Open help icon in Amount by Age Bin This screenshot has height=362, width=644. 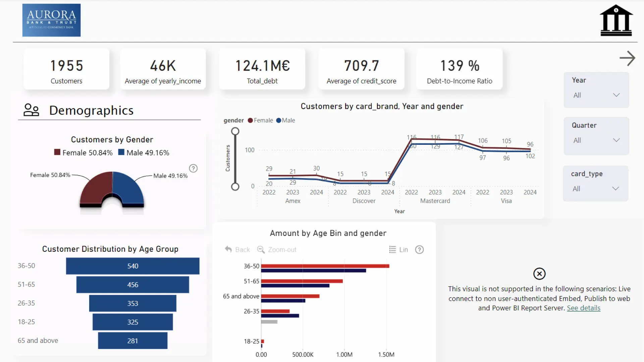click(419, 249)
